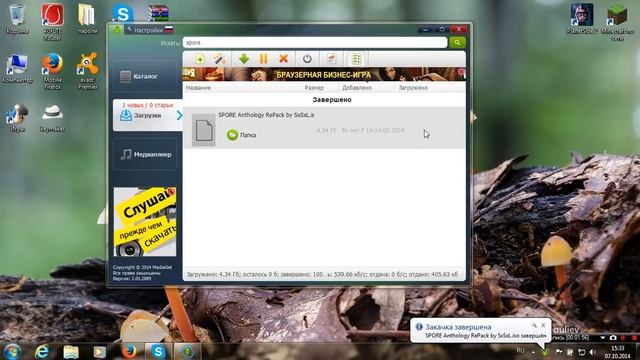The height and width of the screenshot is (360, 640).
Task: Click the MediaGet logo in title bar
Action: tap(117, 29)
